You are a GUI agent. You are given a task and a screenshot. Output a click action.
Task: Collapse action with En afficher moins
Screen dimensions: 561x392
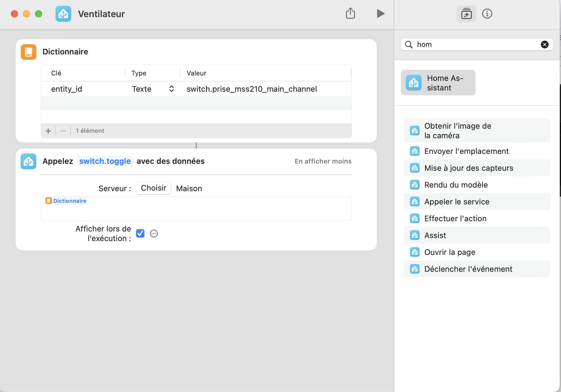click(323, 161)
